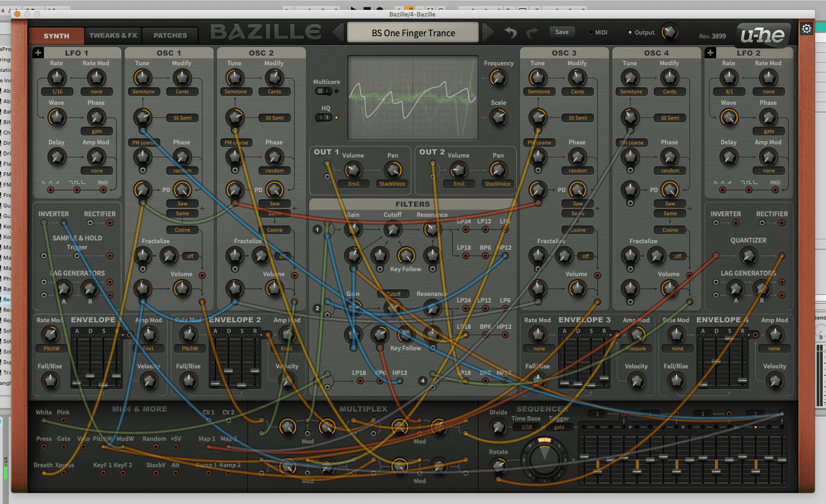Image resolution: width=826 pixels, height=504 pixels.
Task: Open OSC 2 Cents dropdown
Action: (x=274, y=92)
